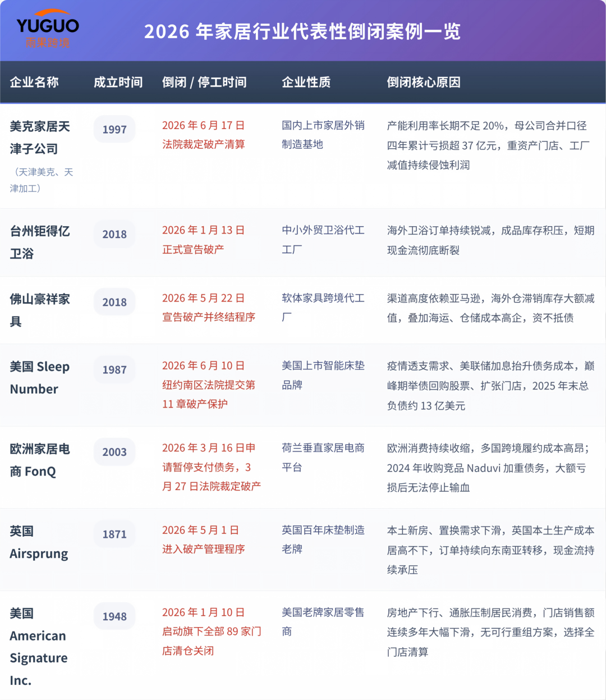Click the text 进入破产管理程序

click(x=203, y=549)
